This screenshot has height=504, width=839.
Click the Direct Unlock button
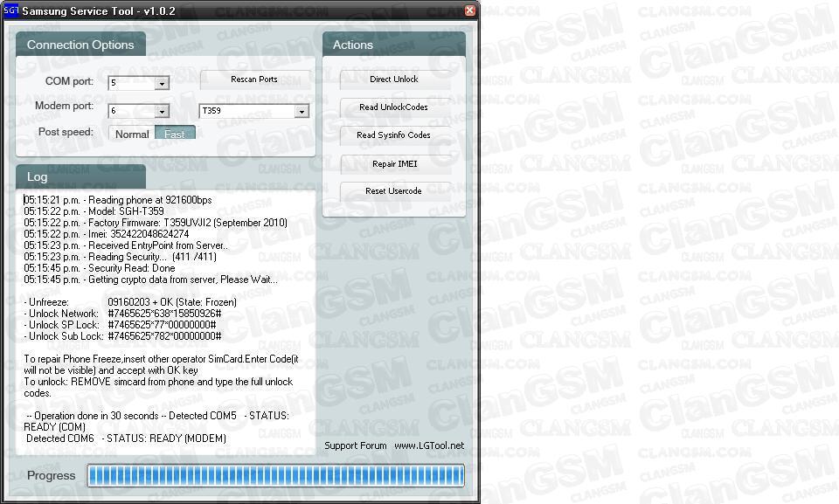click(x=394, y=79)
